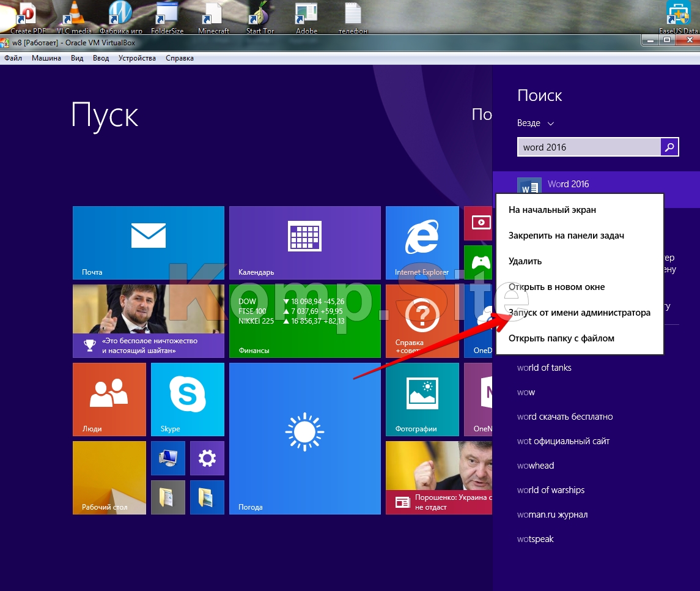Viewport: 700px width, 591px height.
Task: Select 'Удалить' in the context menu
Action: click(580, 261)
